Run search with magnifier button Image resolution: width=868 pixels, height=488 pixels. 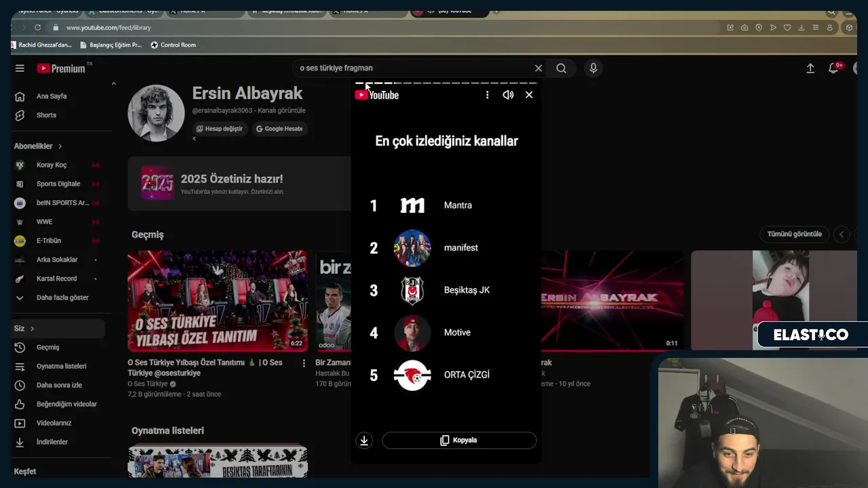pos(561,68)
